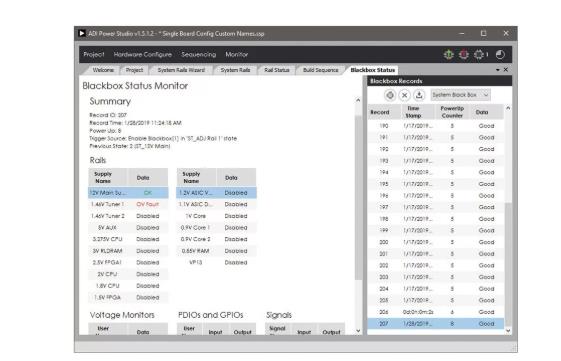Click the gray chip icon in top toolbar
Viewport: 561px width, 361px height.
pos(479,55)
